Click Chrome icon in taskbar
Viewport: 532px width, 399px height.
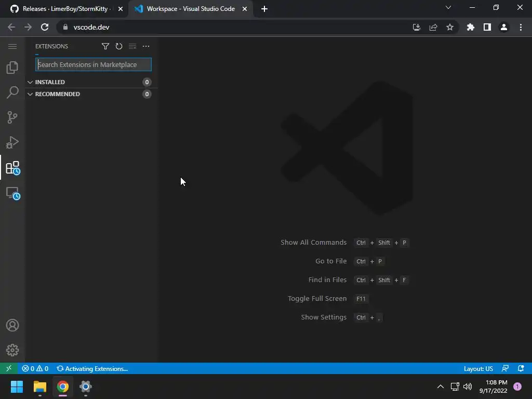(x=63, y=387)
